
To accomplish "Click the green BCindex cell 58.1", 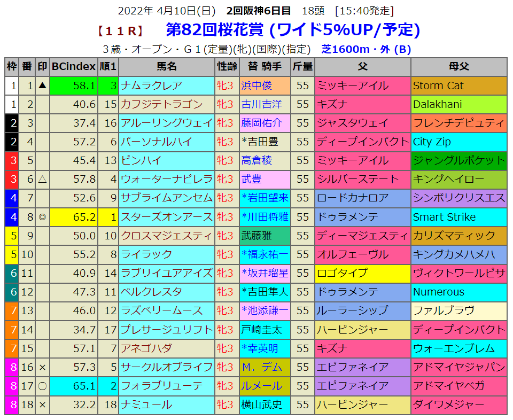I will pyautogui.click(x=73, y=85).
